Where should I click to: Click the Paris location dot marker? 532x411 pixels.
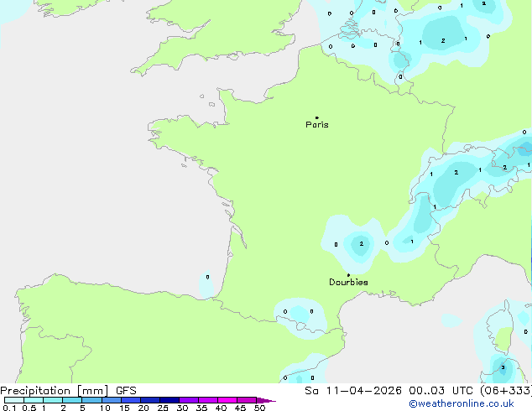tap(317, 117)
